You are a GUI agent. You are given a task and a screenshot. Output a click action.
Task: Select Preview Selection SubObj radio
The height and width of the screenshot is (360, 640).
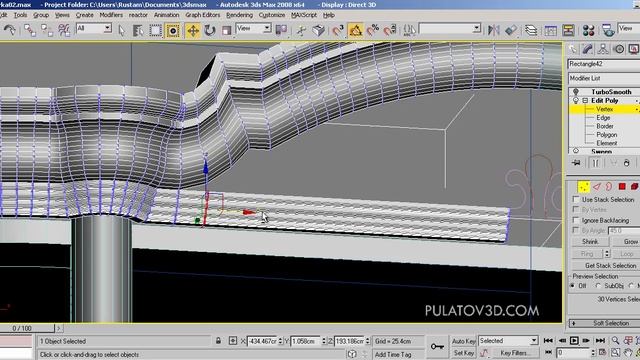click(598, 286)
